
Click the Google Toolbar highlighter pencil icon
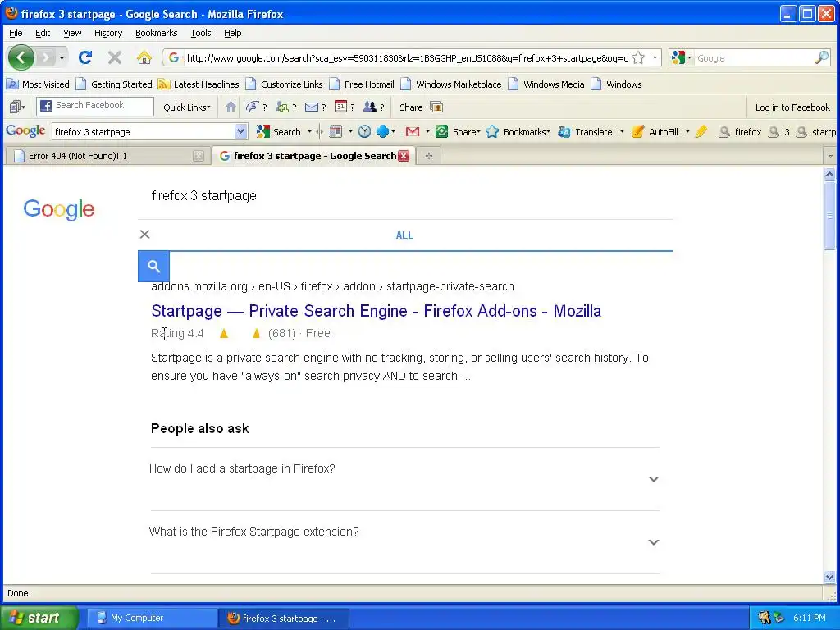click(x=701, y=131)
